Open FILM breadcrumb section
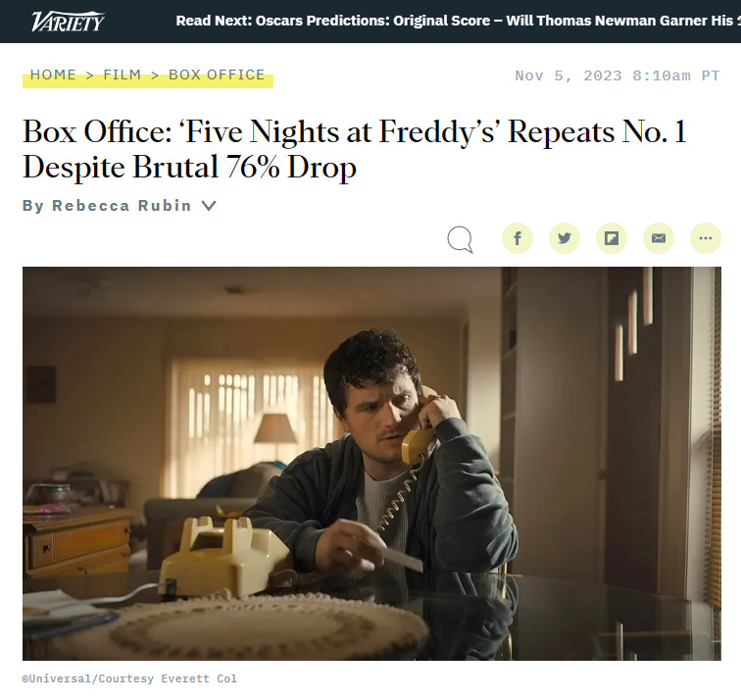 coord(122,75)
